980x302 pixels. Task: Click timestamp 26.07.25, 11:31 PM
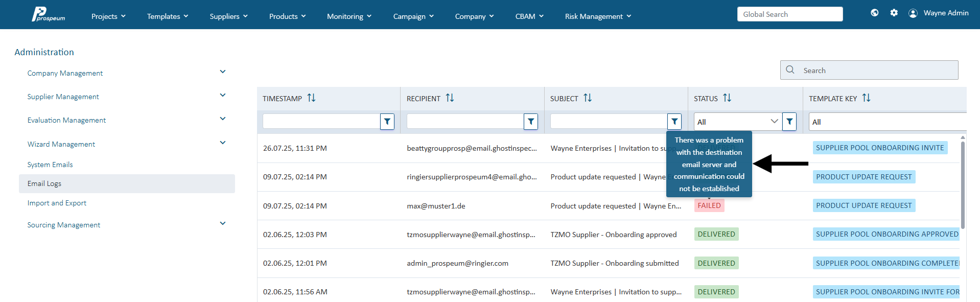tap(295, 148)
